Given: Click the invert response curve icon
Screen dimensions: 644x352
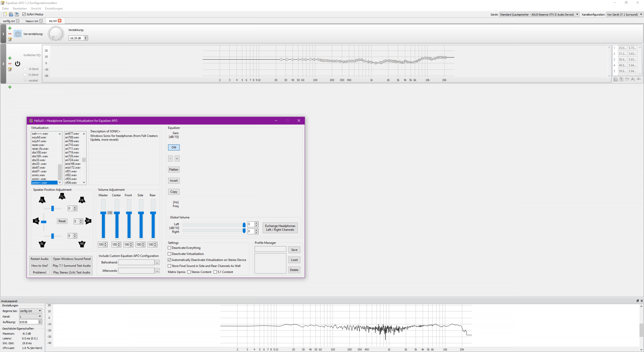Looking at the screenshot, I should click(x=627, y=79).
